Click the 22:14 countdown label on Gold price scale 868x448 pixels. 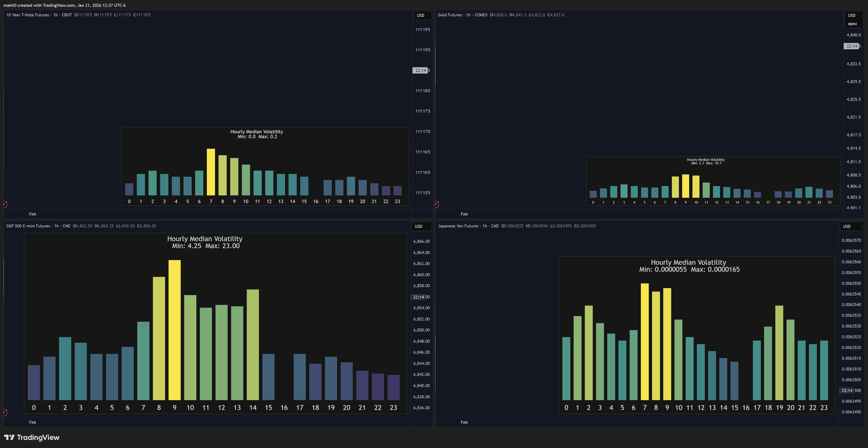click(852, 46)
